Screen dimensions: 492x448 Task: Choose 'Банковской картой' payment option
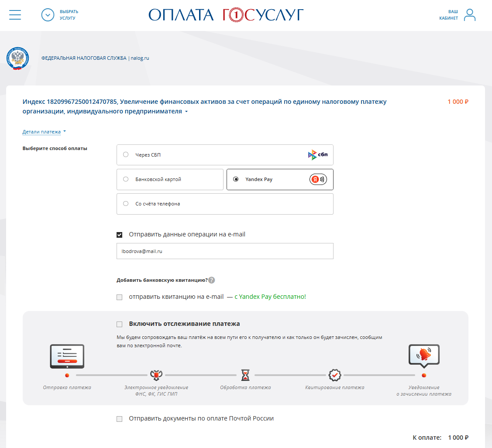(x=126, y=179)
